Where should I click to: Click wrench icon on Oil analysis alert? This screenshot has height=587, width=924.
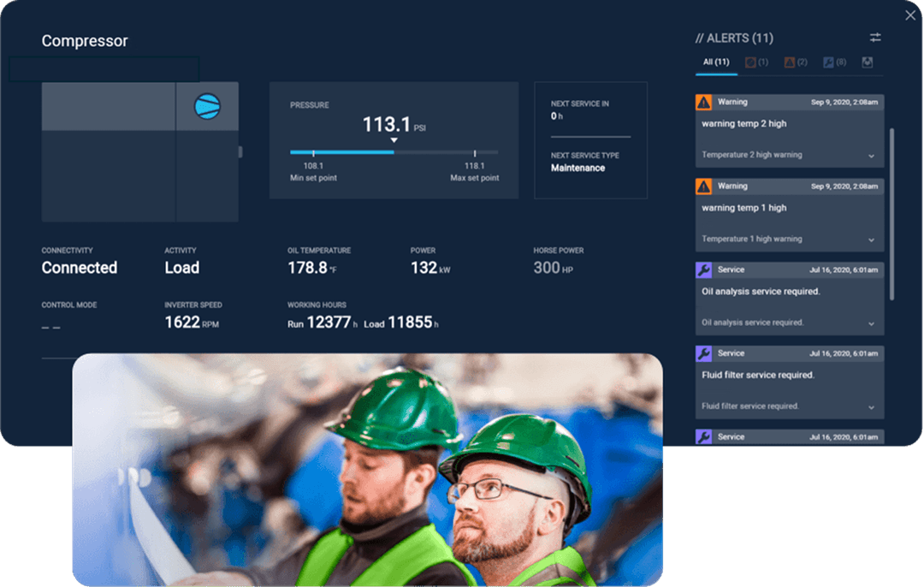703,270
